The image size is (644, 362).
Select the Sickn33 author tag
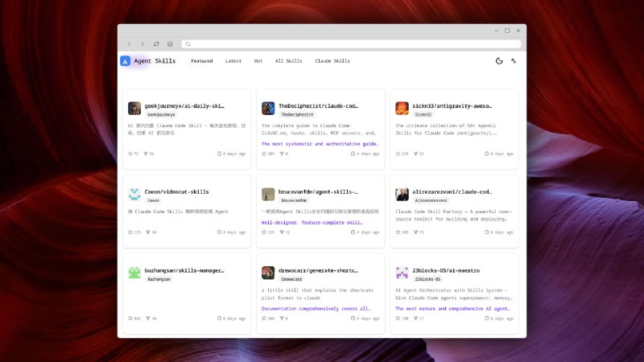423,114
